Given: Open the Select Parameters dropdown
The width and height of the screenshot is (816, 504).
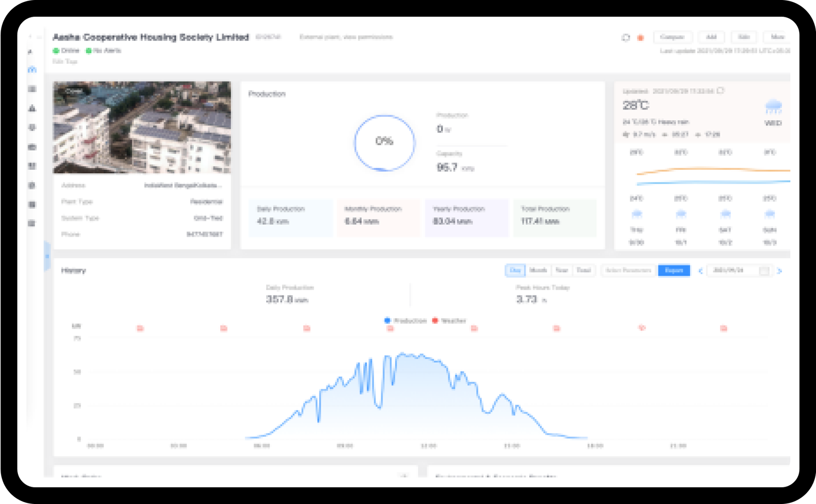Looking at the screenshot, I should 628,271.
